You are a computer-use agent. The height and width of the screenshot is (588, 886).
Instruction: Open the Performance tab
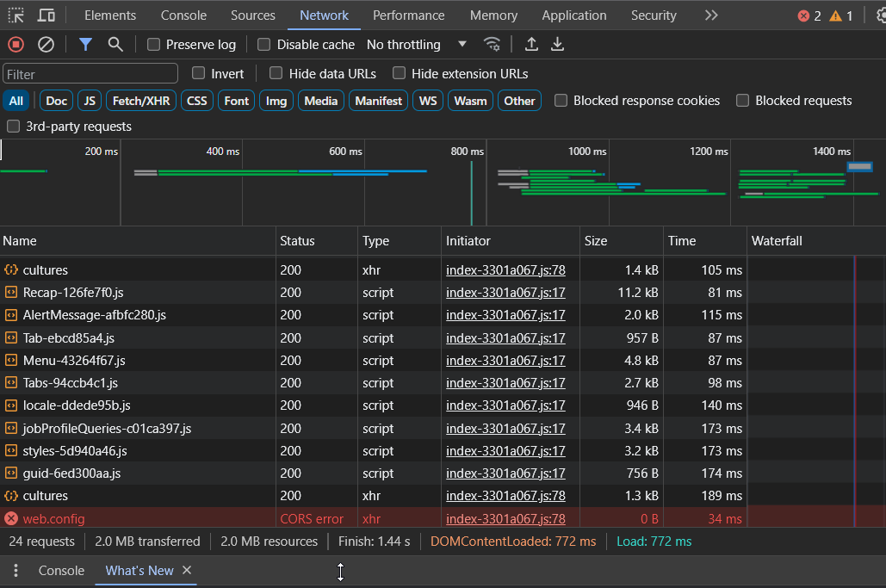click(x=408, y=15)
